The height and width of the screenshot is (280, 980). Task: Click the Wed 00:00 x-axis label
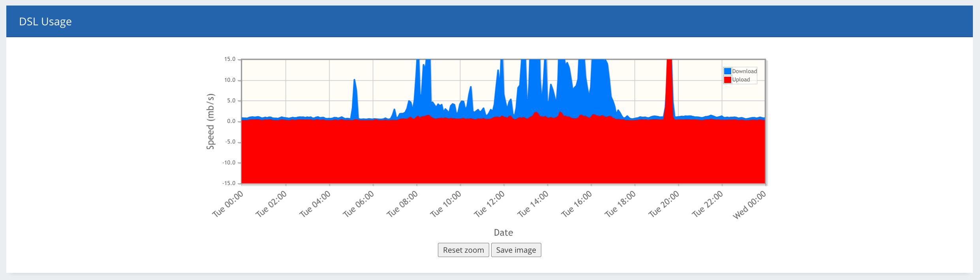pos(749,205)
